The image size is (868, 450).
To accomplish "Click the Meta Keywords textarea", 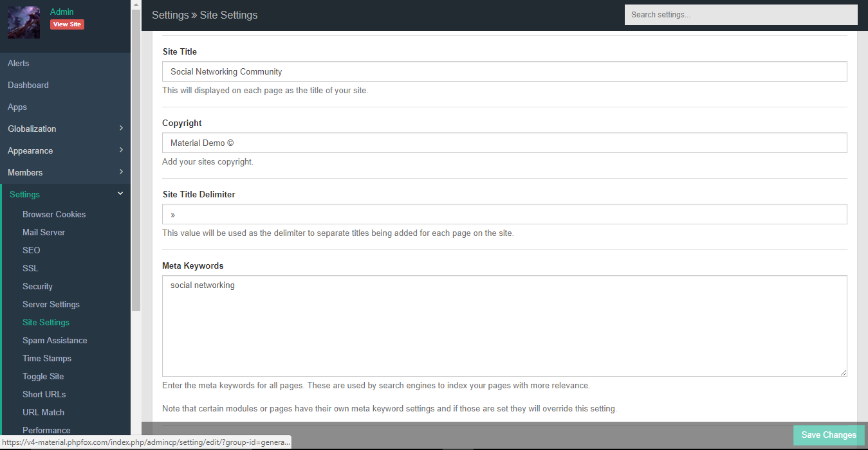I will [x=504, y=326].
